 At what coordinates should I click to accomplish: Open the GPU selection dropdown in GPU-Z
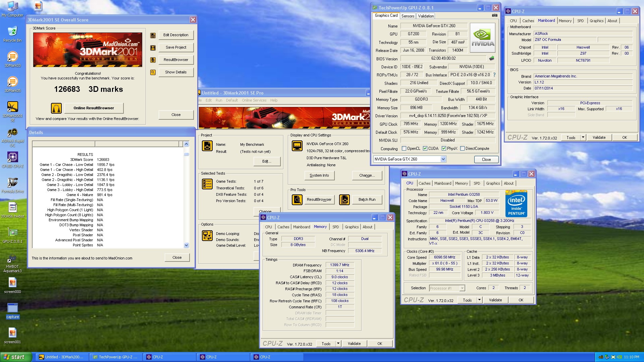tap(443, 159)
